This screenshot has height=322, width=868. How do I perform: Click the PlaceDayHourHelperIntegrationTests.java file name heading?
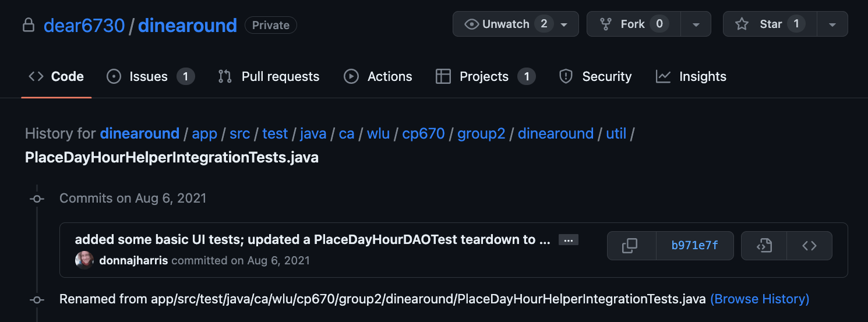(x=172, y=157)
